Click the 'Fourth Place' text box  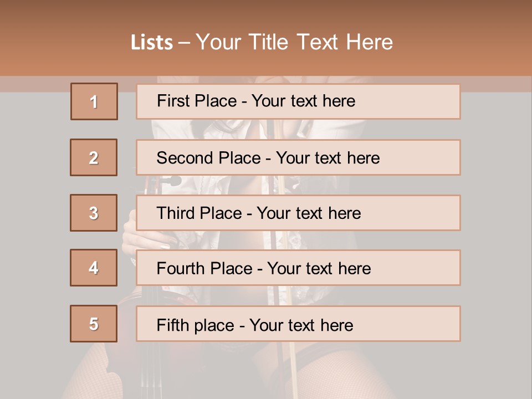(298, 268)
